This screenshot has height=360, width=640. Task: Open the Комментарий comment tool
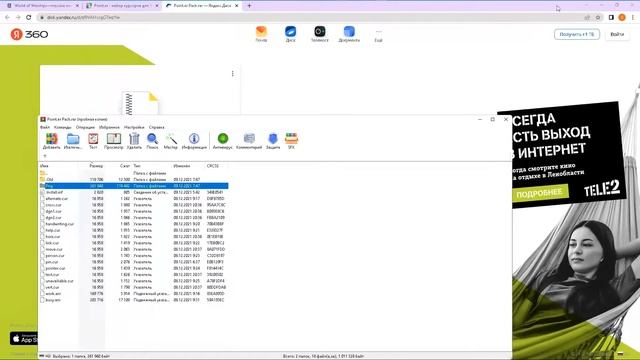pyautogui.click(x=249, y=141)
